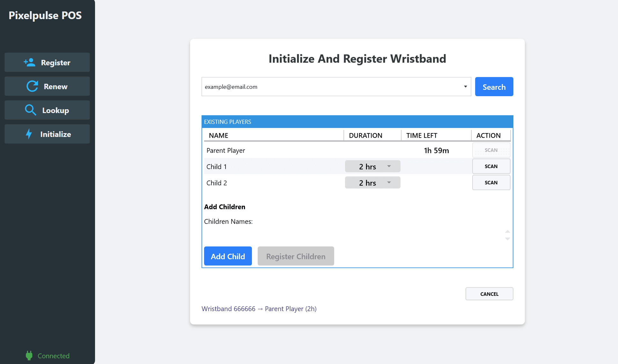This screenshot has height=364, width=618.
Task: Open the Wristband 666666 Parent Player link
Action: [259, 309]
